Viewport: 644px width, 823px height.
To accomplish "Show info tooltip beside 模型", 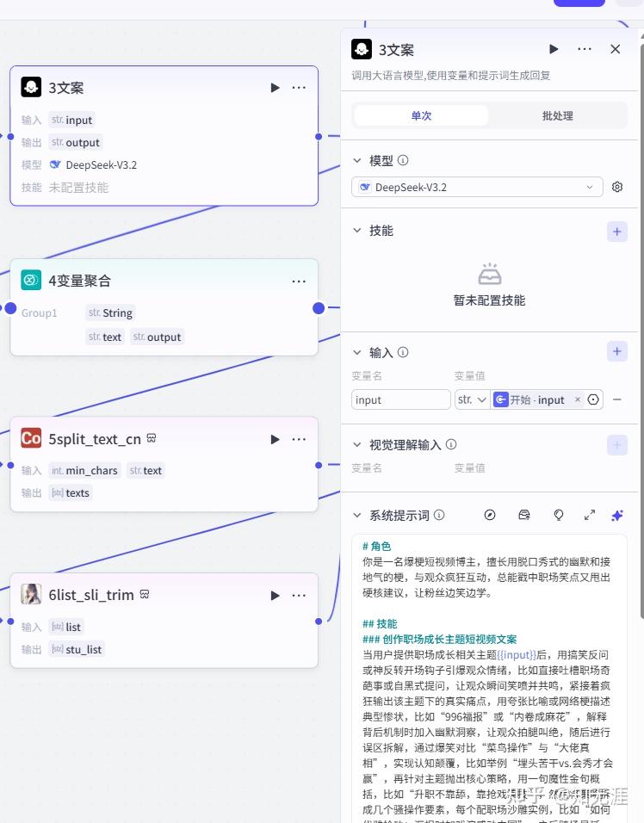I will click(x=403, y=161).
